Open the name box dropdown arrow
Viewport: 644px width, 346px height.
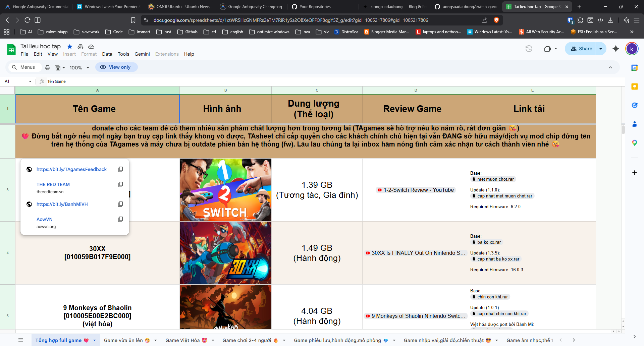30,81
